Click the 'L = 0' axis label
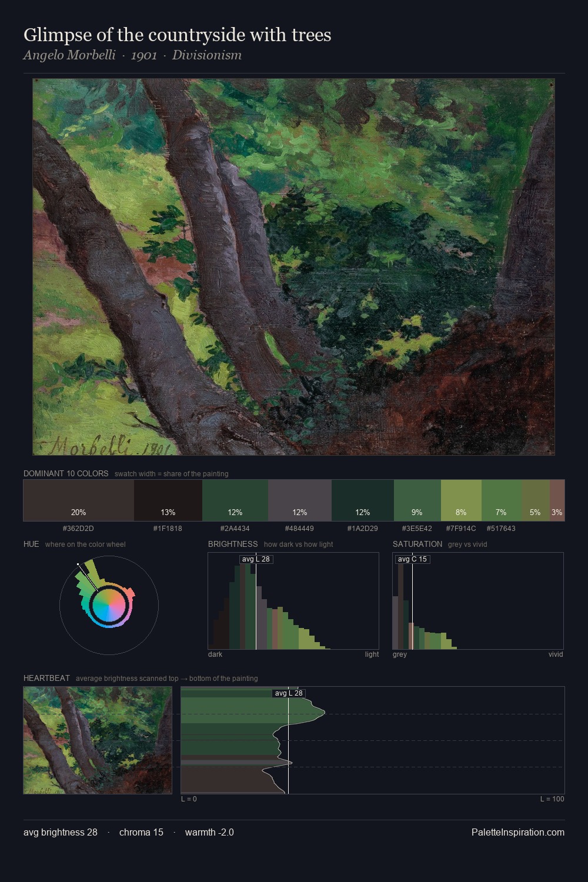 (189, 799)
